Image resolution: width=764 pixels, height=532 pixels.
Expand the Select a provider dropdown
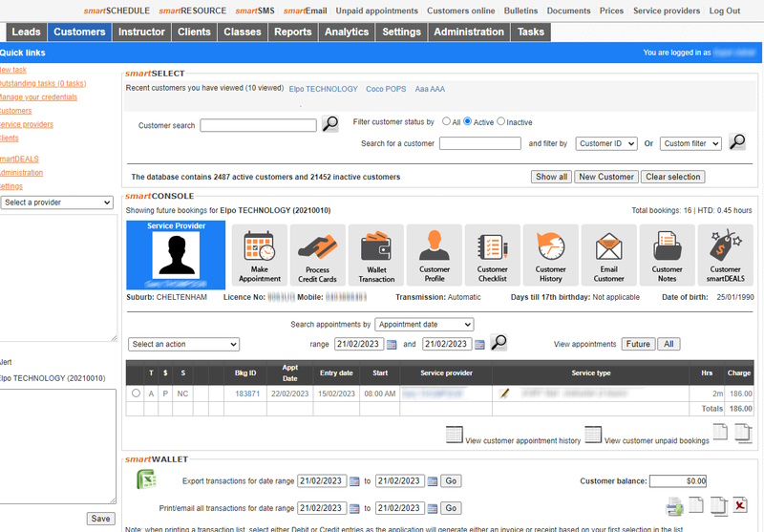point(57,202)
